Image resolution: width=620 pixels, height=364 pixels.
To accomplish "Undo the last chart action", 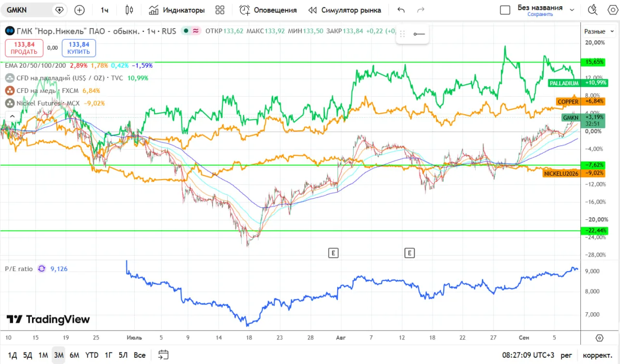I will [401, 10].
